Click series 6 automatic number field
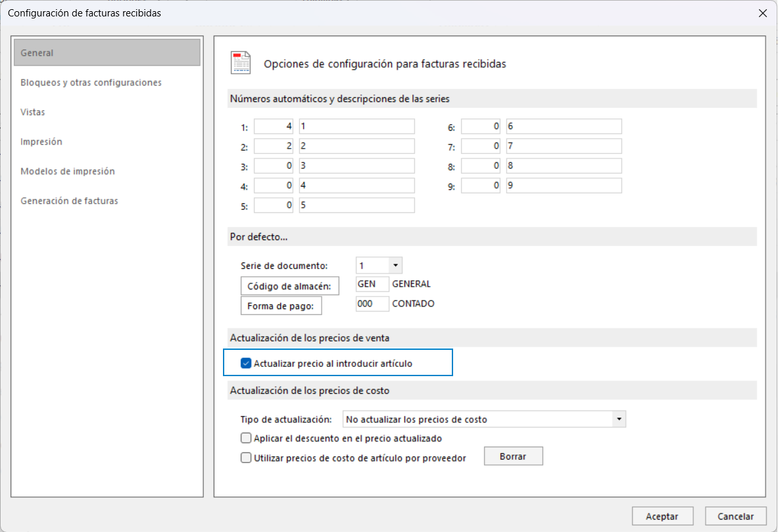 (480, 126)
